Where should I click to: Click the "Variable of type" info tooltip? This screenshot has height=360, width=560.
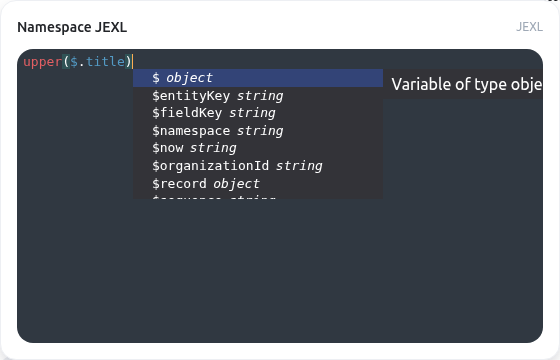[x=463, y=84]
